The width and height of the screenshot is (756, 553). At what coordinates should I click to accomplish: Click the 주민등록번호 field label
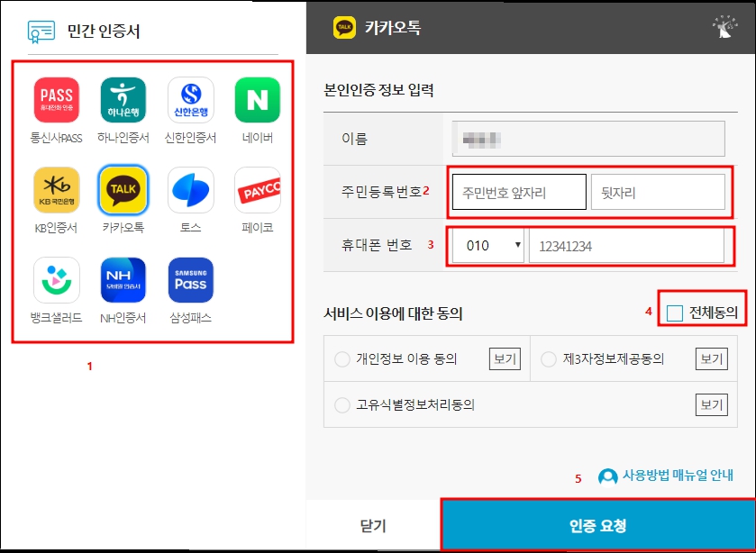coord(381,192)
